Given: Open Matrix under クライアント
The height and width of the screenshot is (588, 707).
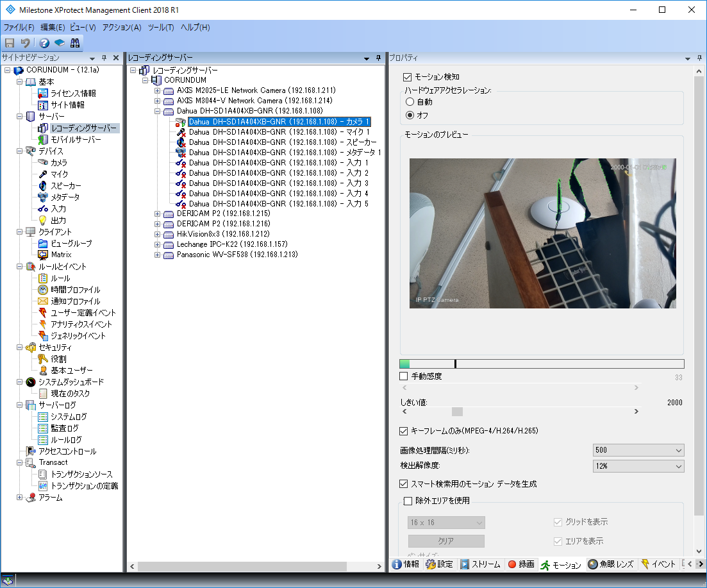Looking at the screenshot, I should coord(62,255).
